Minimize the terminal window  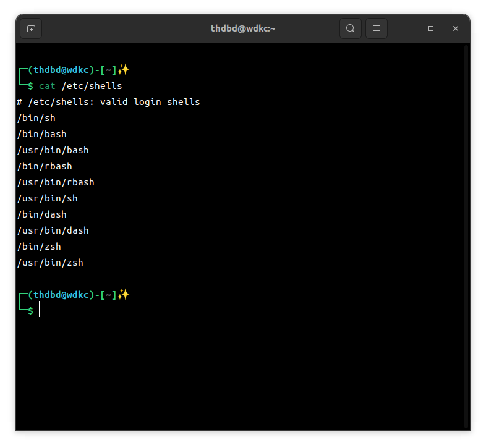(406, 28)
